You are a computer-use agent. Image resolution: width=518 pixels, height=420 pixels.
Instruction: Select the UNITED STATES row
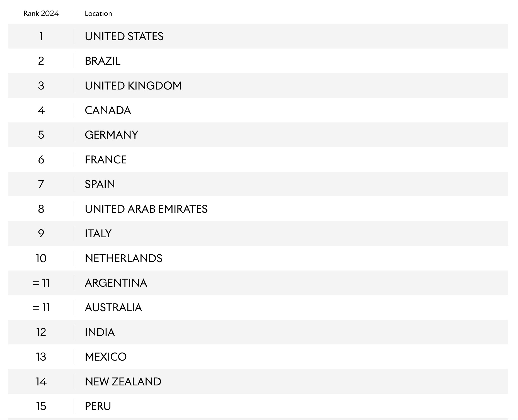258,36
